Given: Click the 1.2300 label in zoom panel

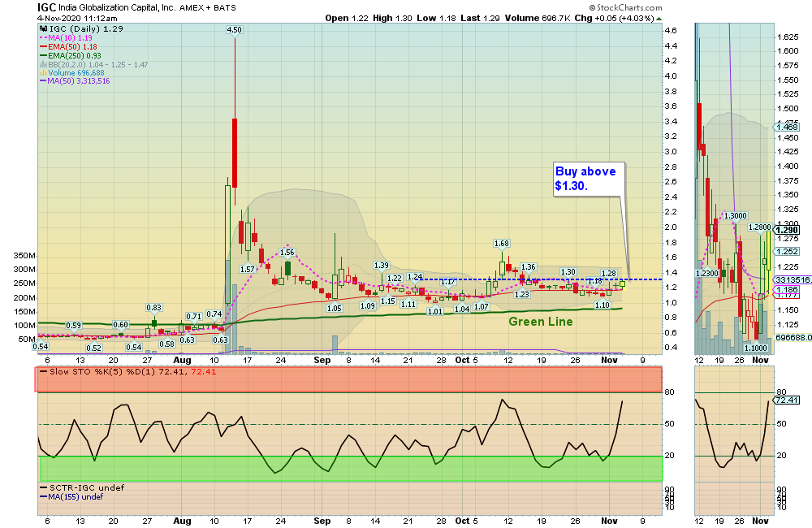Looking at the screenshot, I should 707,274.
